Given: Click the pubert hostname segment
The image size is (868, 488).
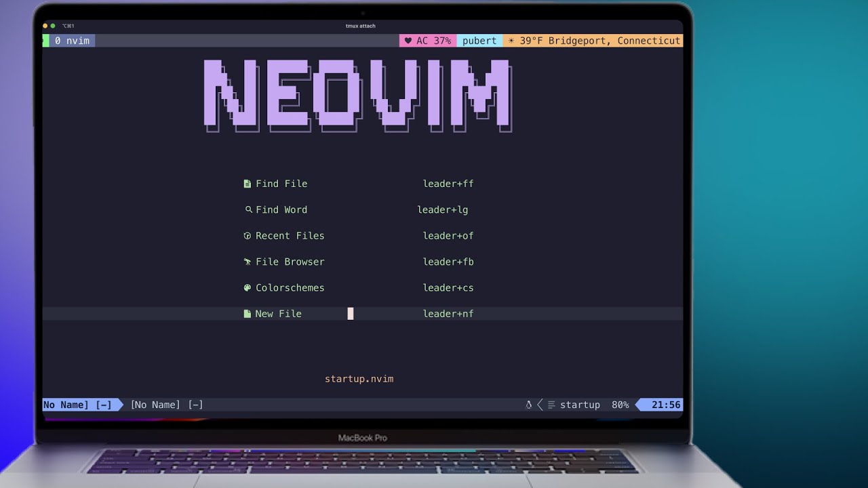Looking at the screenshot, I should pos(479,41).
